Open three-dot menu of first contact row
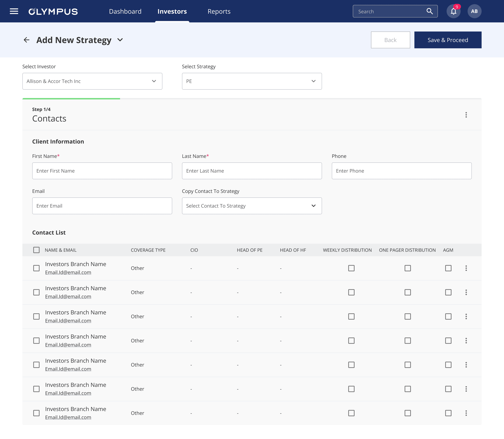 point(466,268)
